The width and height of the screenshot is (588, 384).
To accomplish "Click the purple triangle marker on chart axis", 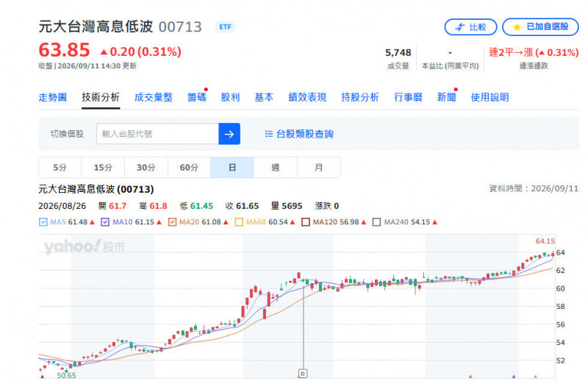I will 514,376.
